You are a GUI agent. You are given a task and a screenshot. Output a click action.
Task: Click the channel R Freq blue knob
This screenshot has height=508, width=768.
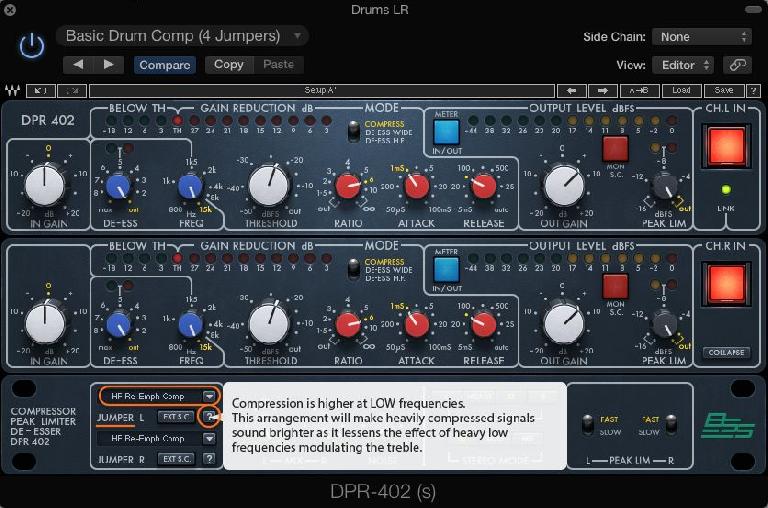pos(190,325)
